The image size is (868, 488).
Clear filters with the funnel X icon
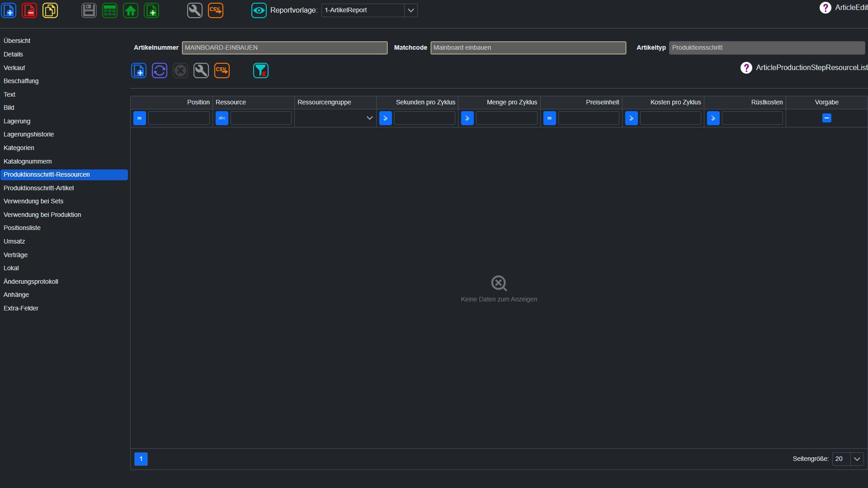pos(261,70)
